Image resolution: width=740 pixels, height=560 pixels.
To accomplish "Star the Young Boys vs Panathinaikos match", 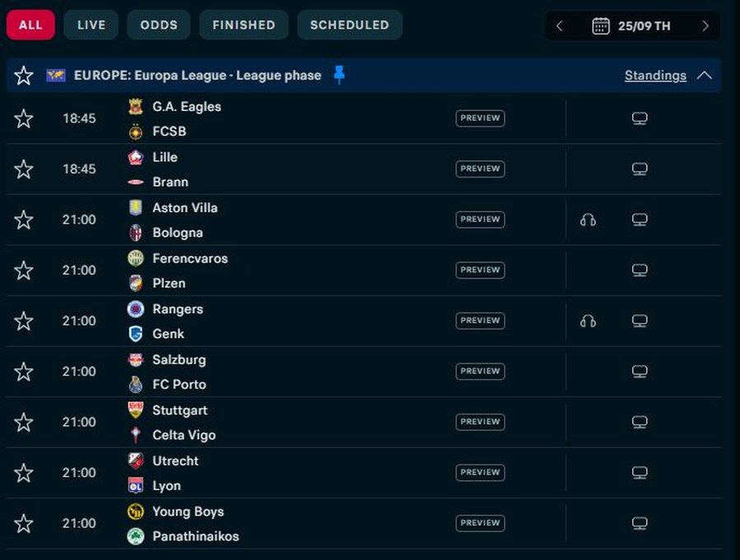I will [24, 523].
